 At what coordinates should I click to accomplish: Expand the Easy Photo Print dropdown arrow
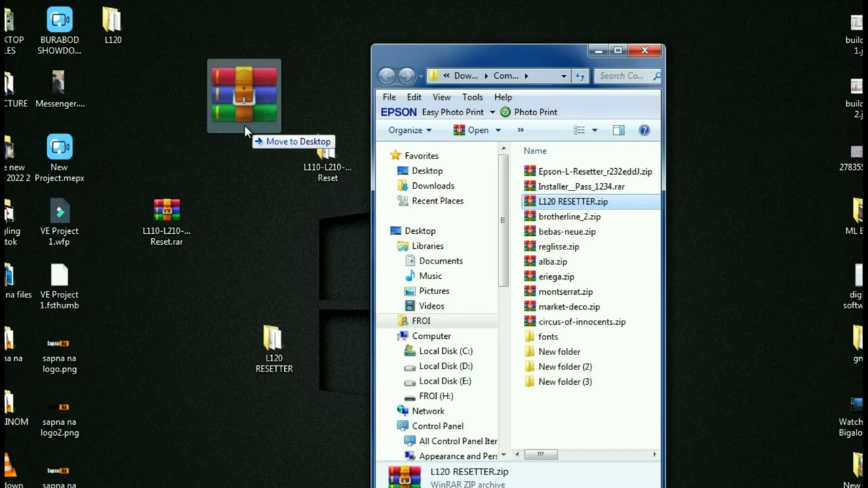pos(492,113)
